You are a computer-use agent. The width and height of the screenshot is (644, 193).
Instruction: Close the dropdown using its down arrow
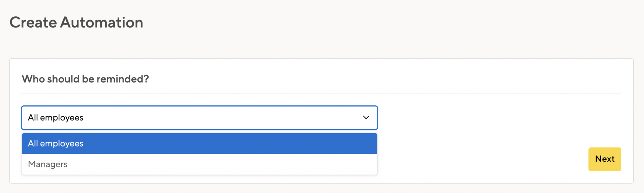(366, 118)
